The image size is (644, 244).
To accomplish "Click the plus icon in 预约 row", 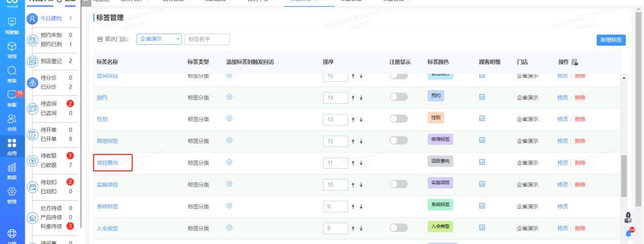I will click(x=229, y=97).
